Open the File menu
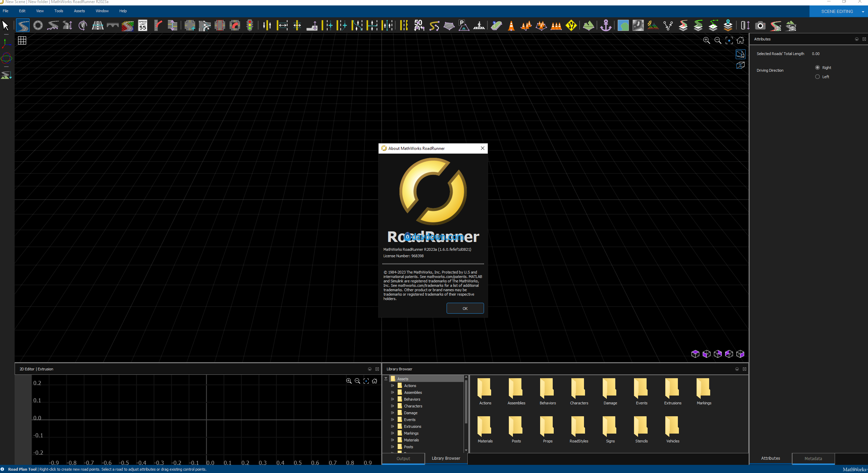Viewport: 868px width, 473px height. point(6,11)
